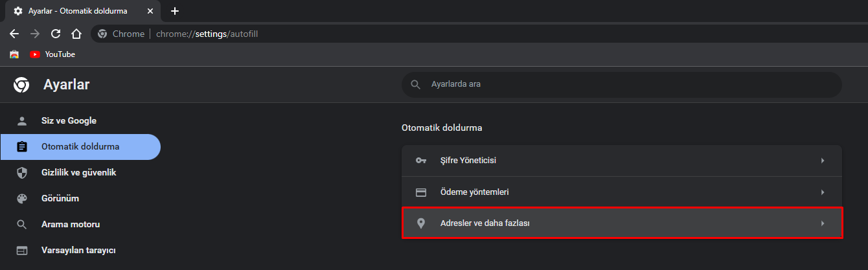Open the YouTube bookmark
This screenshot has width=868, height=270.
click(53, 54)
